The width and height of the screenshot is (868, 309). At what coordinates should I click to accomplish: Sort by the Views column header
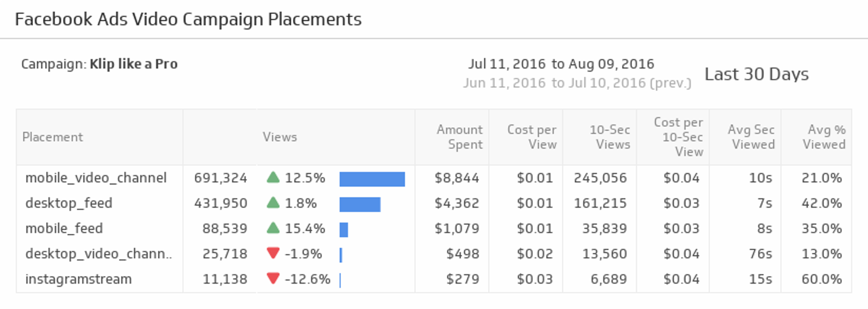[x=280, y=137]
